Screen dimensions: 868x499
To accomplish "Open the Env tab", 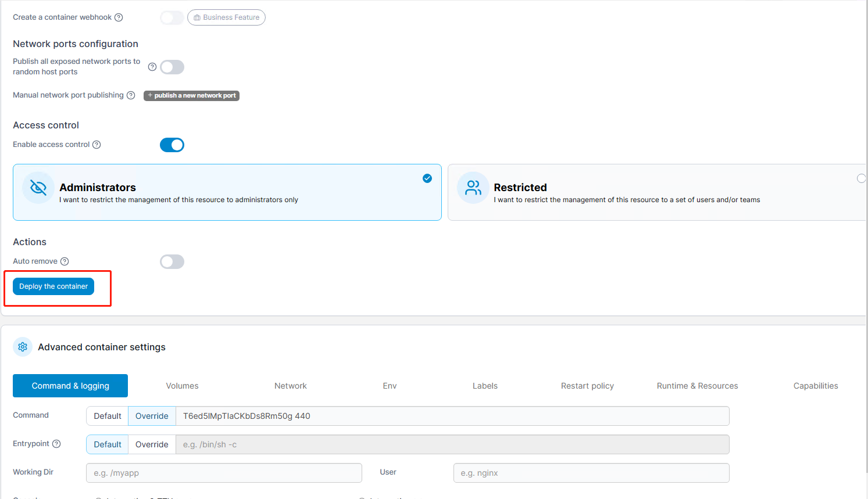I will (x=390, y=386).
